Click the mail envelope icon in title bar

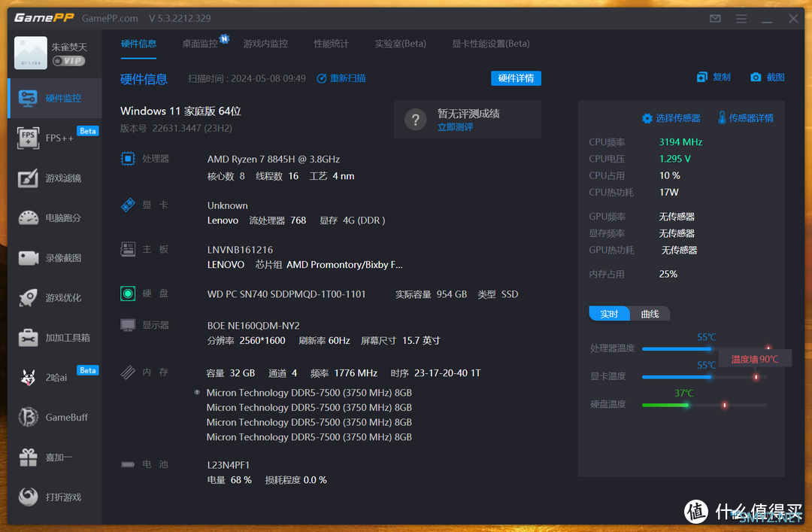click(x=715, y=19)
